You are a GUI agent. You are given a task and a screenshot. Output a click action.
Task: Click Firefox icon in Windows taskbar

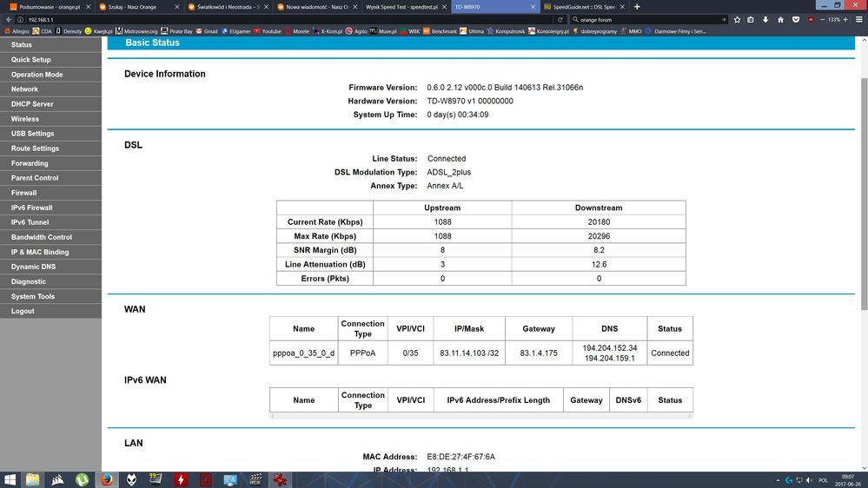tap(106, 478)
